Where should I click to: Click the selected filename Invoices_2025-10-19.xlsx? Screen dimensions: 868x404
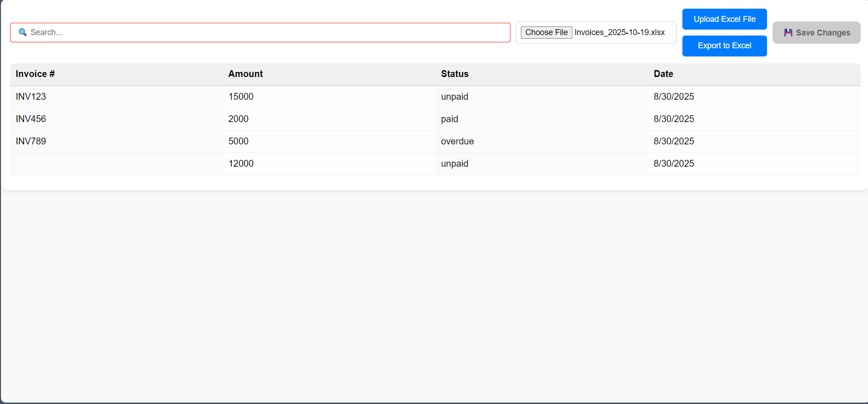pyautogui.click(x=620, y=32)
